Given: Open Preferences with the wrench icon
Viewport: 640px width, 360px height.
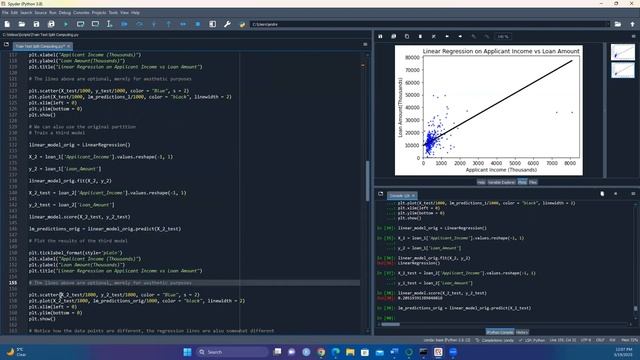Looking at the screenshot, I should pos(227,24).
